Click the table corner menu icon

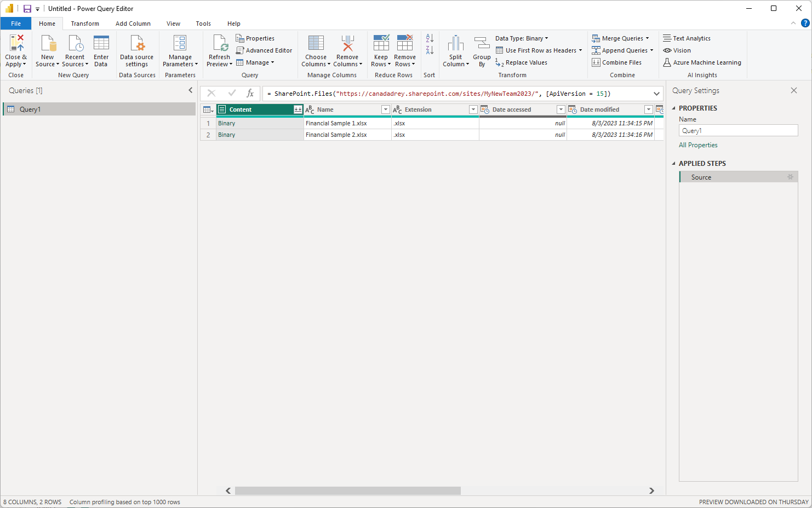click(x=208, y=109)
